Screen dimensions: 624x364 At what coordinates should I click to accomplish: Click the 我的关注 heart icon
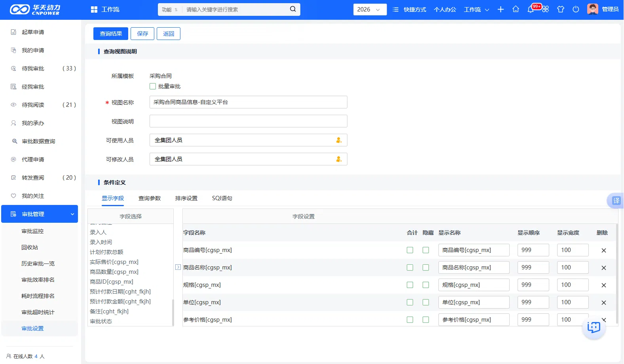(13, 196)
